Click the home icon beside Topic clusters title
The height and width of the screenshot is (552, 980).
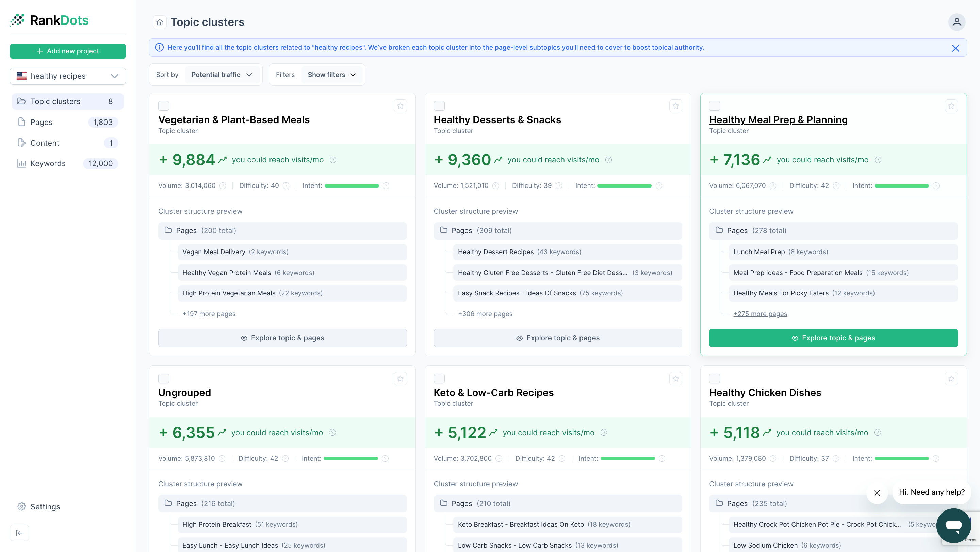tap(160, 22)
